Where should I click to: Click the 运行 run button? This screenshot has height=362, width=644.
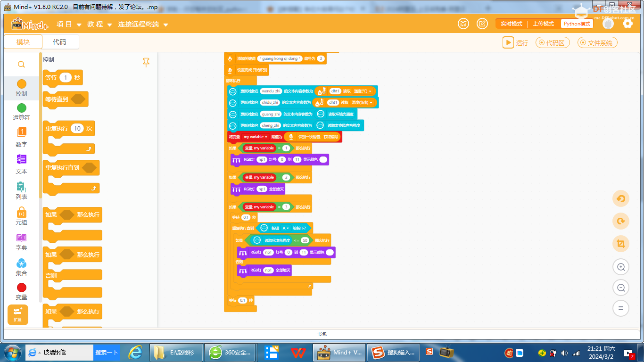(x=515, y=43)
